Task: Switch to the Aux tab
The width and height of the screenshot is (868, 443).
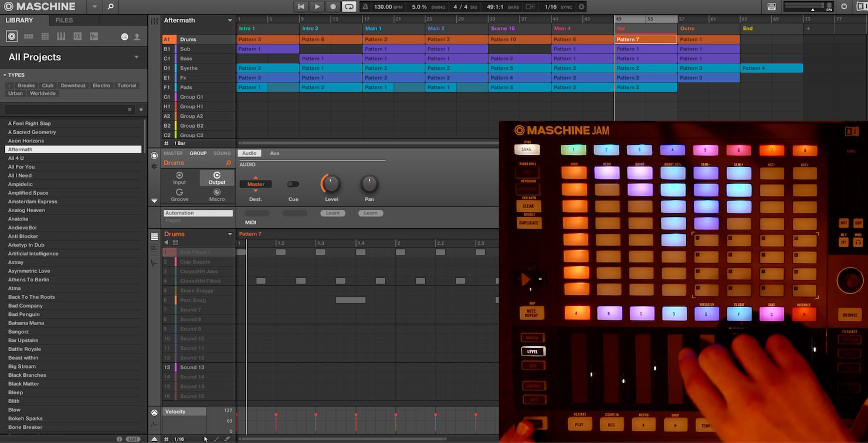Action: coord(274,154)
